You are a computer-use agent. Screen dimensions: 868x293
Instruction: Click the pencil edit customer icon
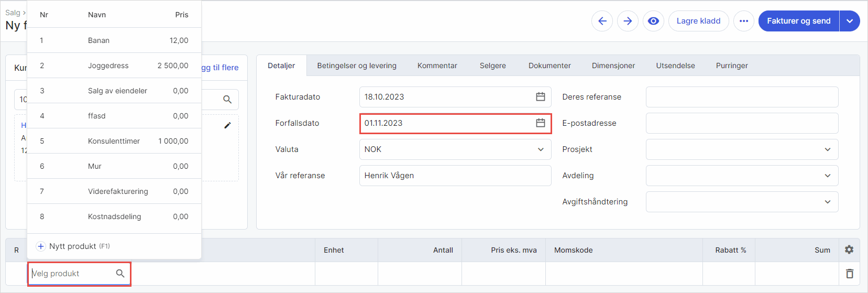pos(227,125)
